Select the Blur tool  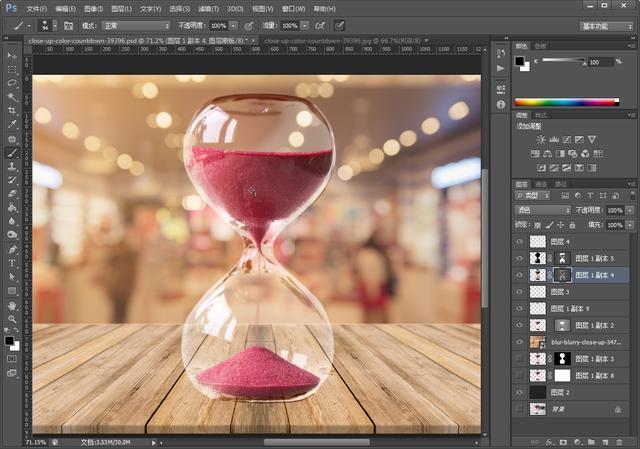click(12, 221)
